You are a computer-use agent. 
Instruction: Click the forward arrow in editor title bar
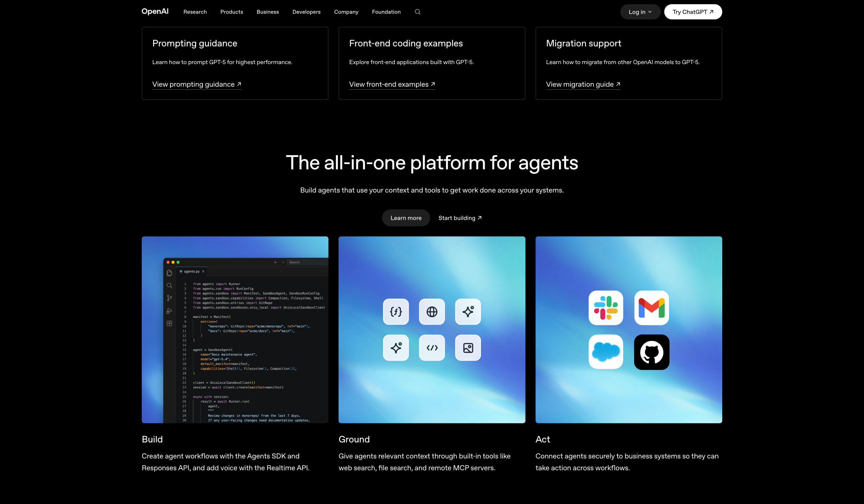tap(283, 262)
